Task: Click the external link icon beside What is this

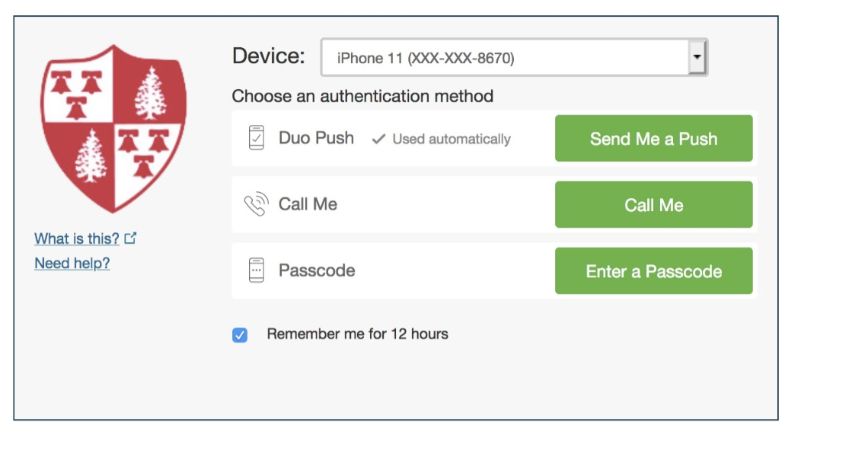Action: 130,238
